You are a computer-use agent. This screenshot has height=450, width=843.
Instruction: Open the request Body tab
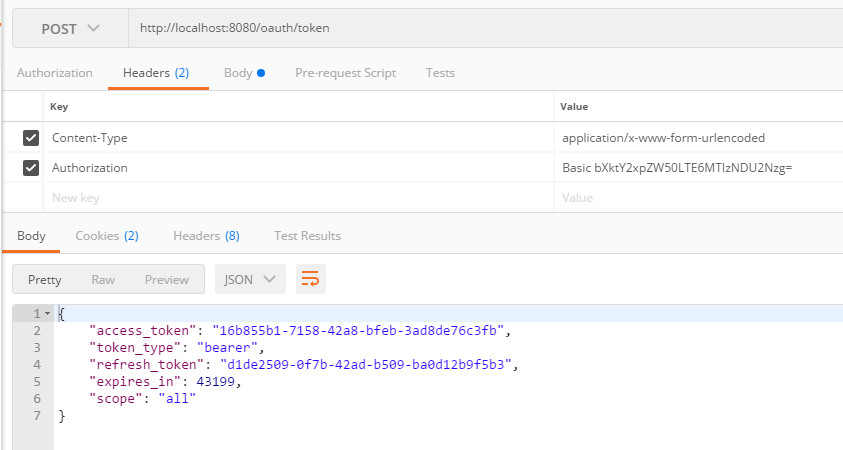[x=243, y=73]
